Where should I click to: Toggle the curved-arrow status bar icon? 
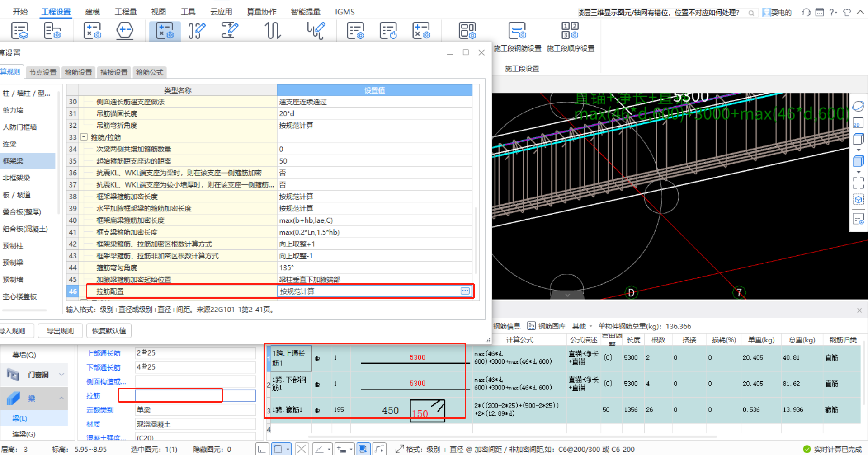379,449
